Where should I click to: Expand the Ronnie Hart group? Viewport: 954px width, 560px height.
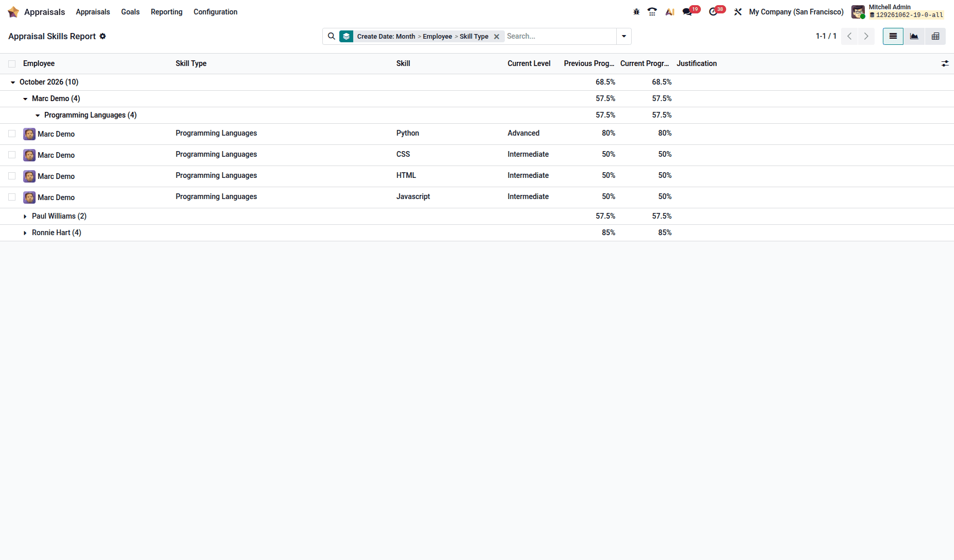click(x=25, y=233)
